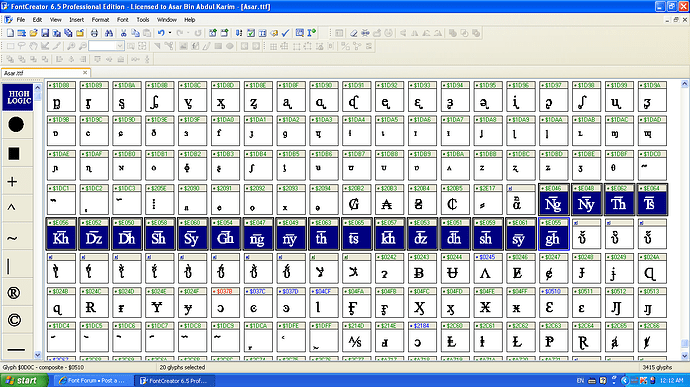This screenshot has height=387, width=690.
Task: Open the Insert menu
Action: pos(76,20)
